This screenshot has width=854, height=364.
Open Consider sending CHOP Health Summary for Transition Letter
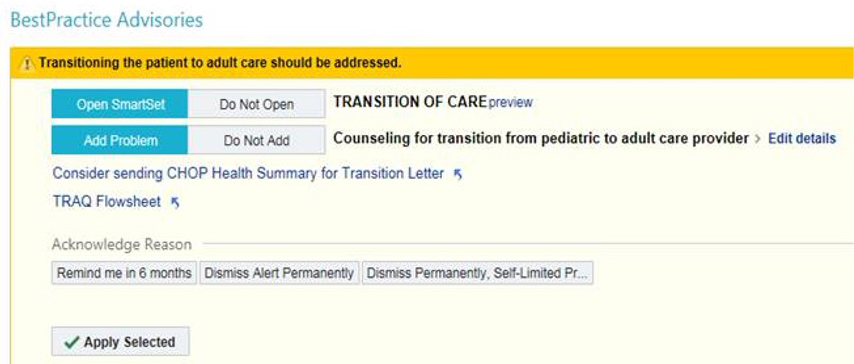pyautogui.click(x=248, y=174)
